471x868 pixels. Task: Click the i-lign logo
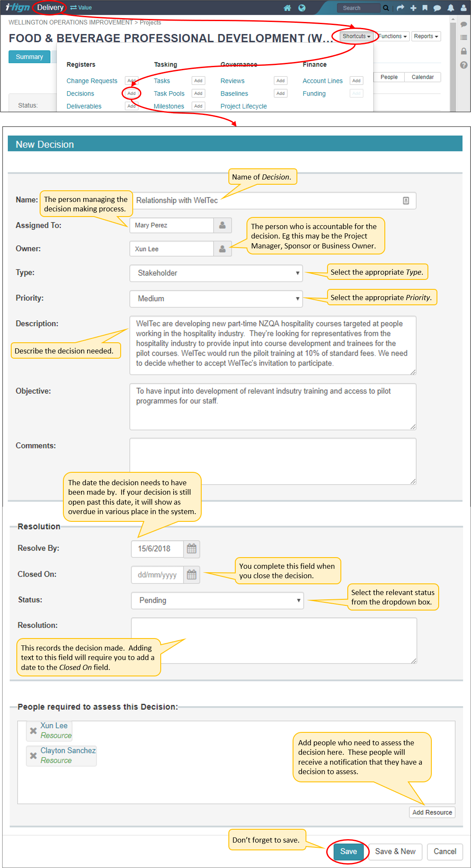pyautogui.click(x=18, y=7)
